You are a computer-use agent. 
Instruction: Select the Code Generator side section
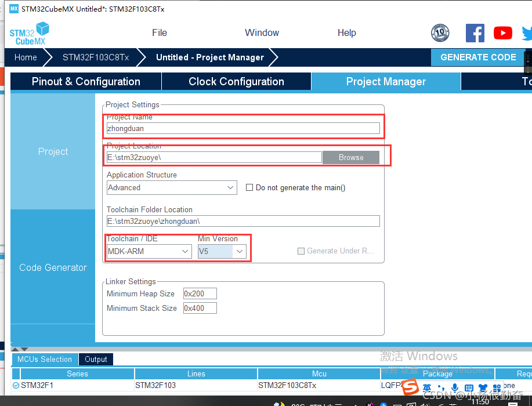(x=53, y=267)
